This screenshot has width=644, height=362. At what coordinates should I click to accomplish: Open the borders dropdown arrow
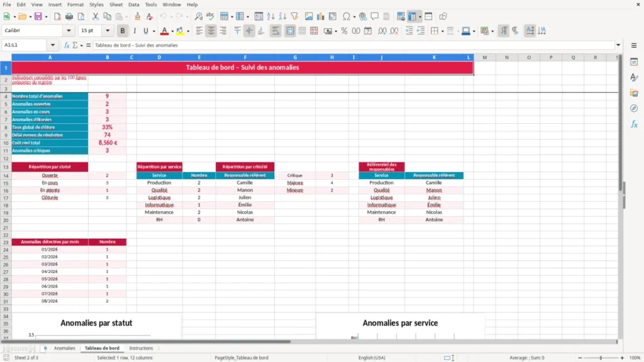[x=442, y=31]
